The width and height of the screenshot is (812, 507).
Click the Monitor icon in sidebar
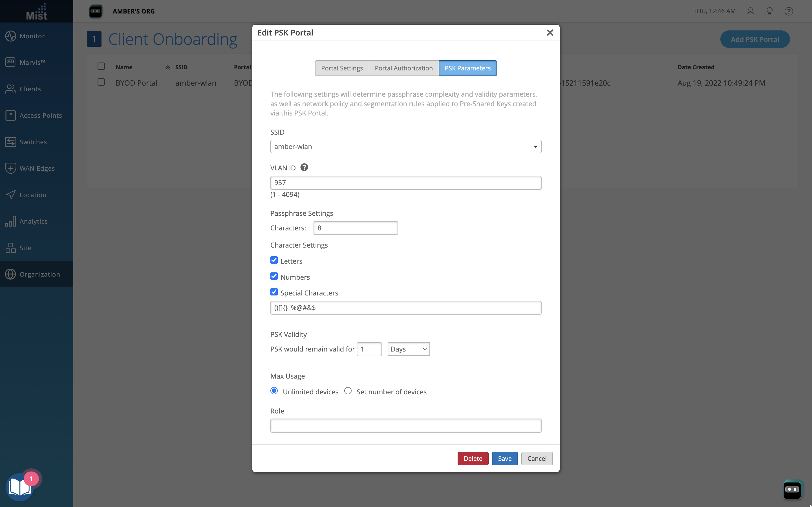click(10, 36)
